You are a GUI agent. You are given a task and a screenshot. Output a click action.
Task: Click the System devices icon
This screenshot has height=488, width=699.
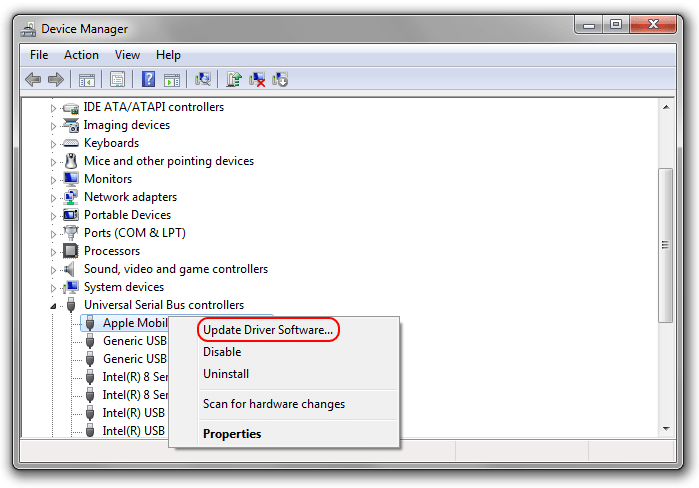(x=70, y=287)
